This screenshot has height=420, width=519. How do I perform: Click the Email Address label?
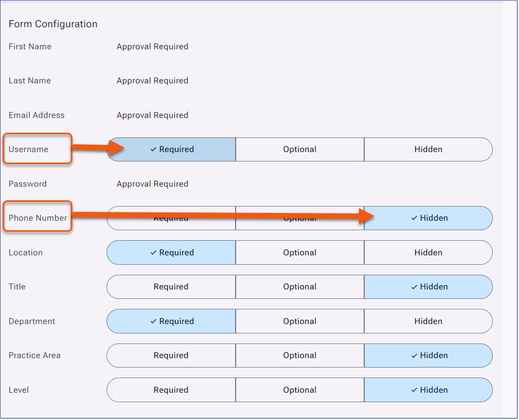click(x=36, y=115)
